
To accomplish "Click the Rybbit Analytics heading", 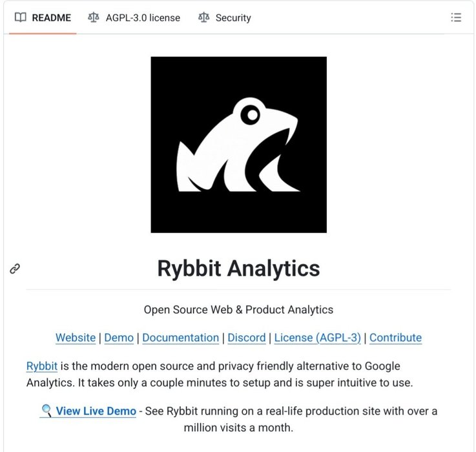I will (x=238, y=269).
